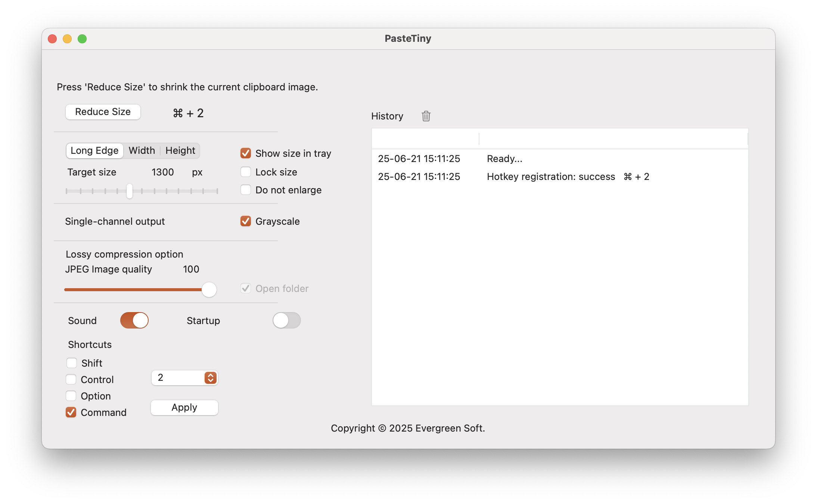This screenshot has width=817, height=504.
Task: Click the red close window button
Action: (52, 39)
